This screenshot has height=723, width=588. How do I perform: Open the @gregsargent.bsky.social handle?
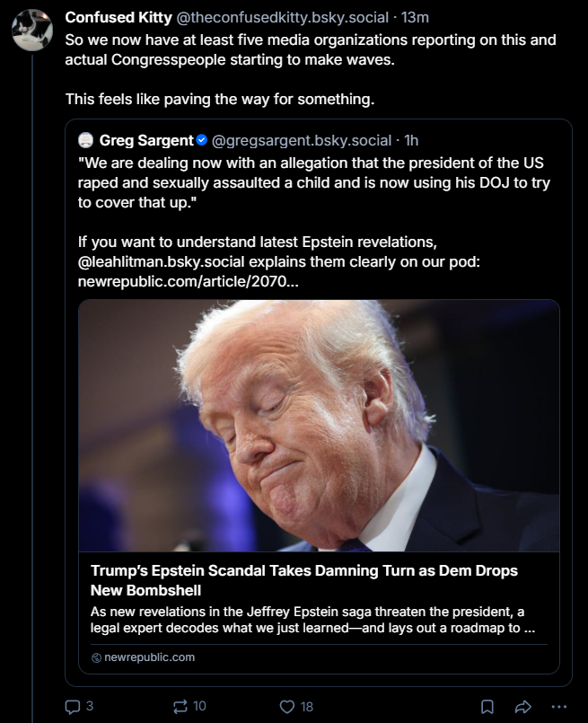point(302,140)
